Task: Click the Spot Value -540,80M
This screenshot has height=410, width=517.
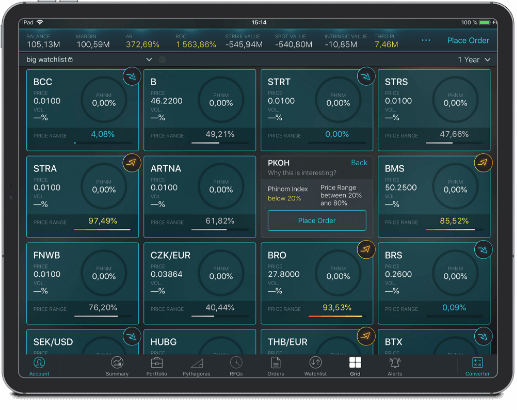Action: tap(294, 44)
